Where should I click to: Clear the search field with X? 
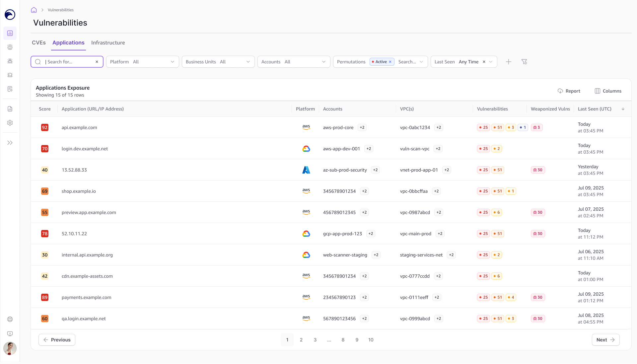tap(97, 62)
